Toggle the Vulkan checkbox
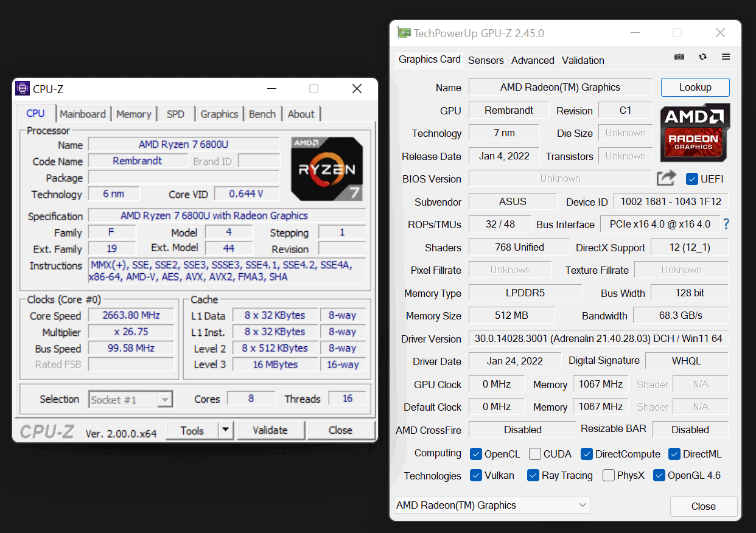 coord(476,475)
